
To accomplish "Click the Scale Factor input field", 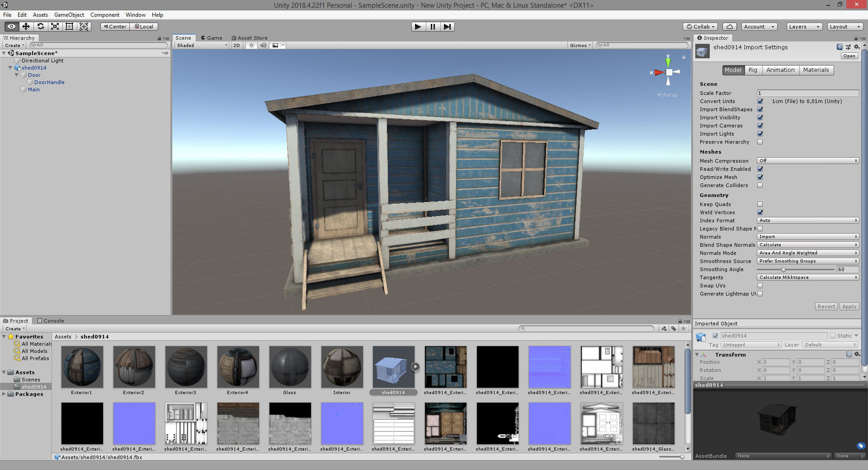I will pyautogui.click(x=808, y=93).
